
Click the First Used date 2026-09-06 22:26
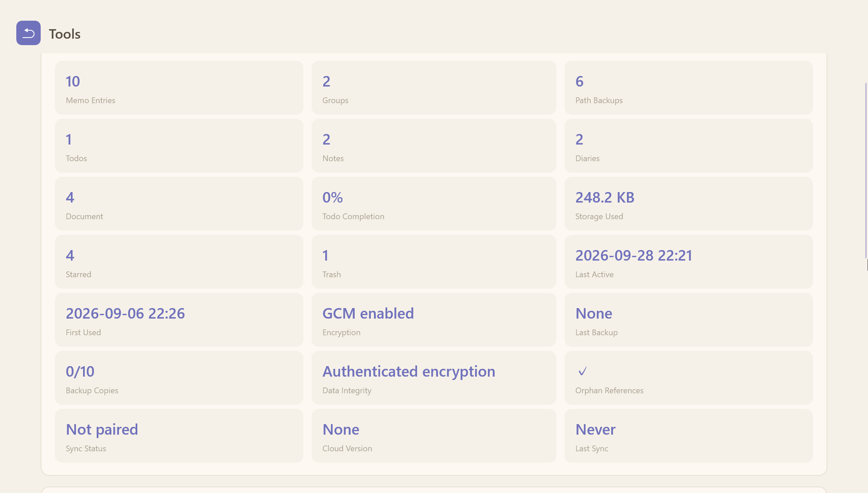point(125,314)
